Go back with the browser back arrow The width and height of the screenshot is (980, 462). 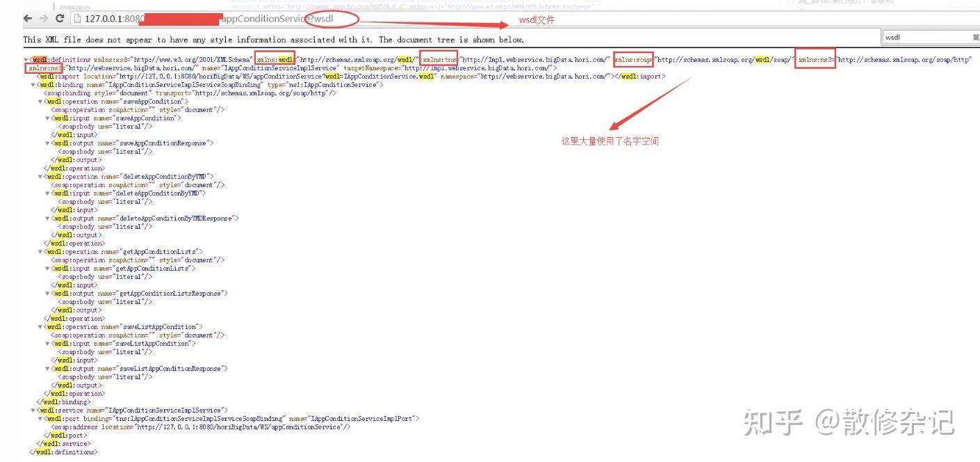tap(28, 19)
